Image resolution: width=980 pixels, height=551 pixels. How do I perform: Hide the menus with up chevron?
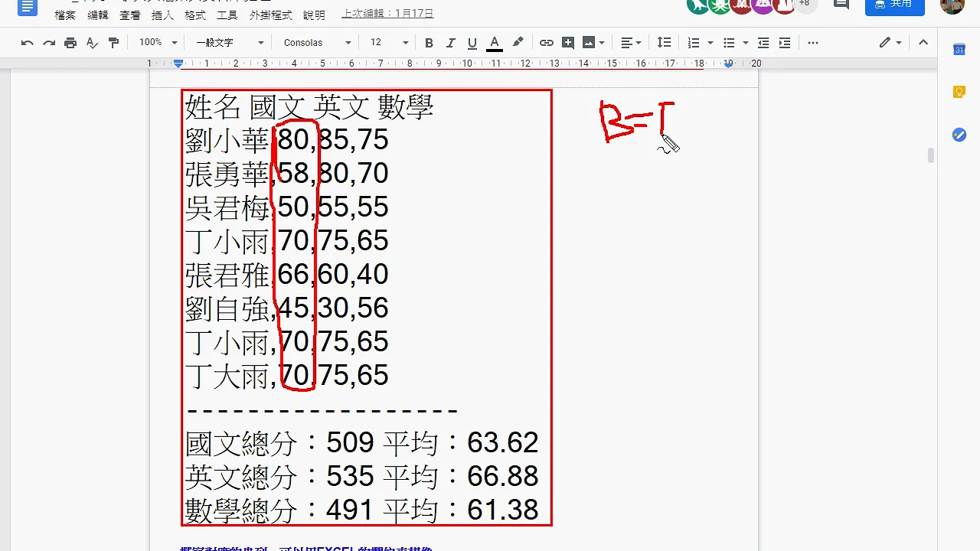coord(923,43)
